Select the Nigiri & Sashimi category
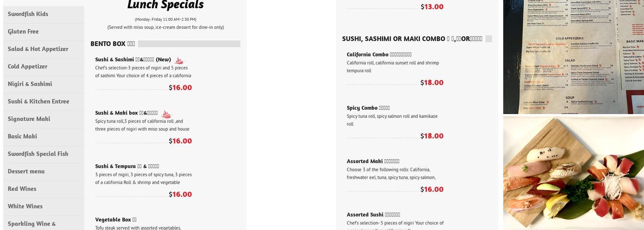The width and height of the screenshot is (644, 230). click(30, 84)
